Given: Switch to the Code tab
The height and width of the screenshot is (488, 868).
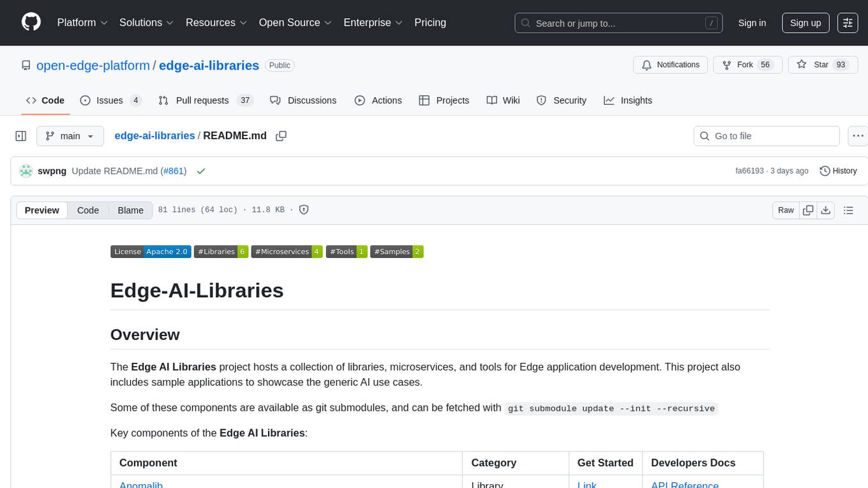Looking at the screenshot, I should coord(45,100).
